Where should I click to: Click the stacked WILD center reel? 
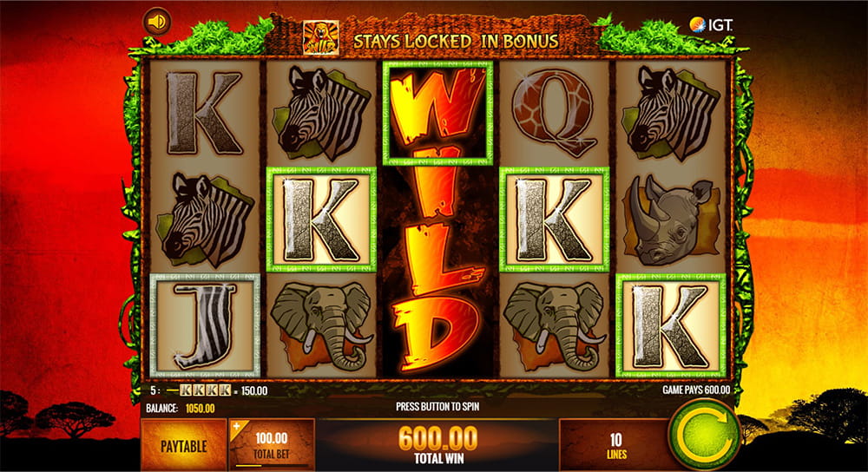click(437, 220)
